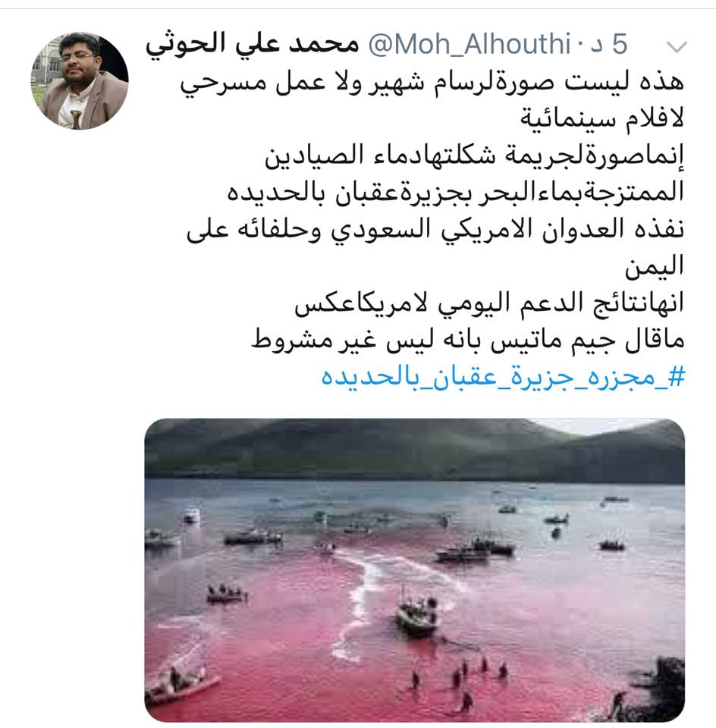
Task: Open the attached red sea photo
Action: coord(415,570)
